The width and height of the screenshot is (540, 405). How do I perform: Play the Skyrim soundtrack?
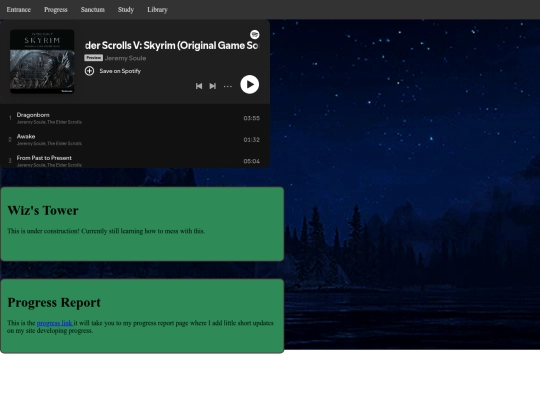tap(249, 84)
